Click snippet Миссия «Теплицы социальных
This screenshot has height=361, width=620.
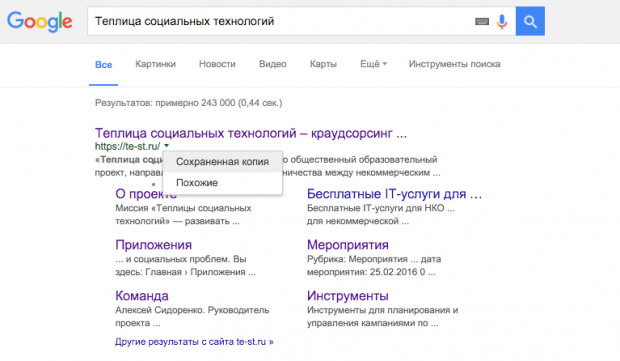coord(183,208)
